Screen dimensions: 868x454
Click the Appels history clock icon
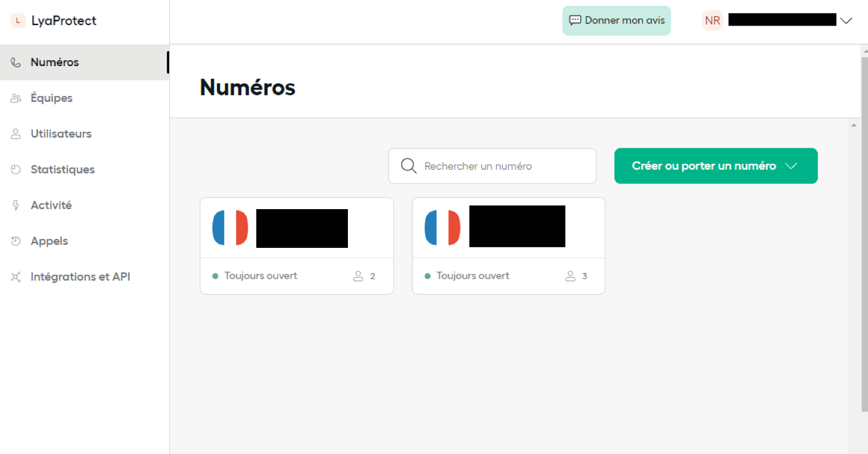(x=16, y=241)
